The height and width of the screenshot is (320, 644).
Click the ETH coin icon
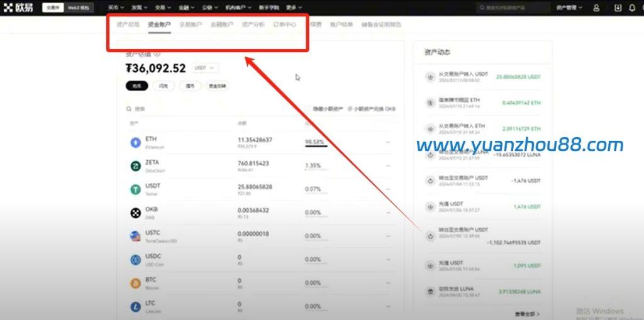pos(135,143)
